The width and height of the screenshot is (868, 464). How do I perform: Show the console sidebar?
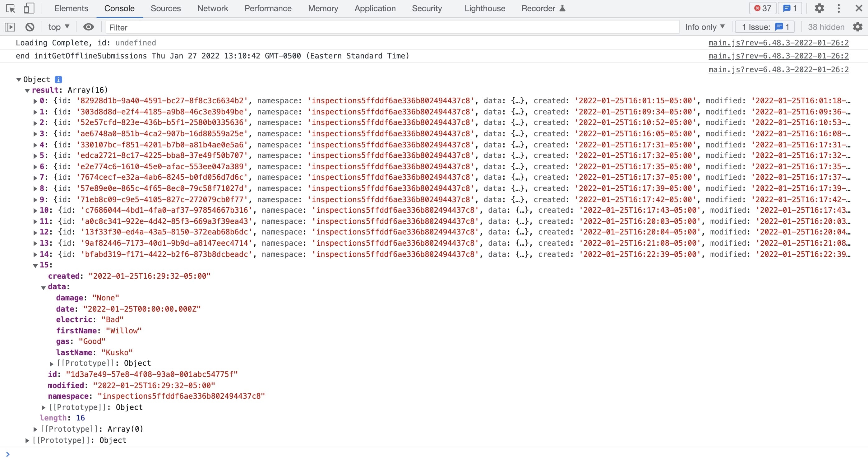[x=10, y=27]
